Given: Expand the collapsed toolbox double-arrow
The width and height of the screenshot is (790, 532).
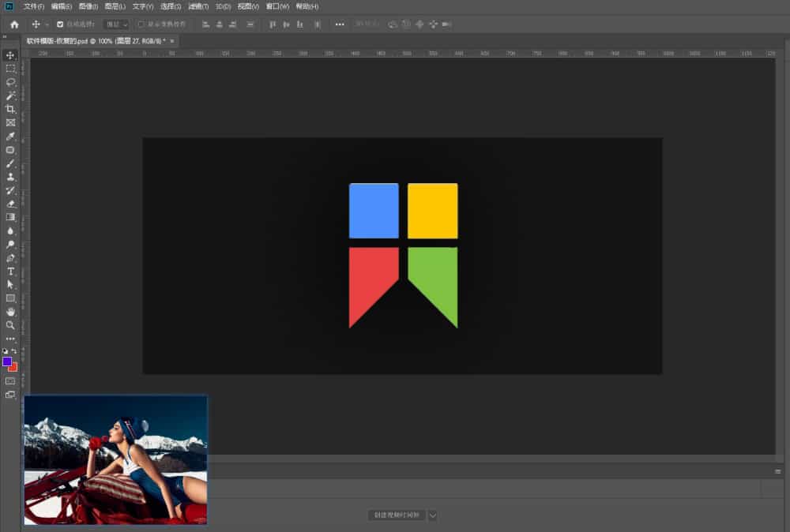Looking at the screenshot, I should [x=5, y=37].
